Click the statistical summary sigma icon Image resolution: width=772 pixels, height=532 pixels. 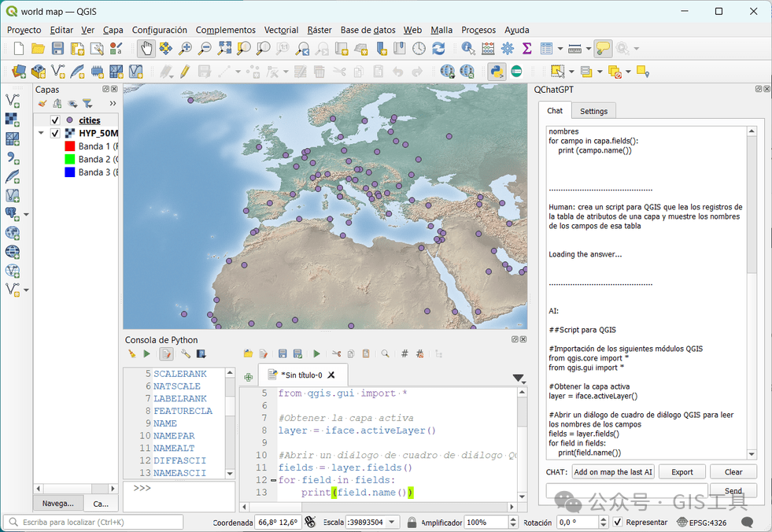[x=526, y=48]
